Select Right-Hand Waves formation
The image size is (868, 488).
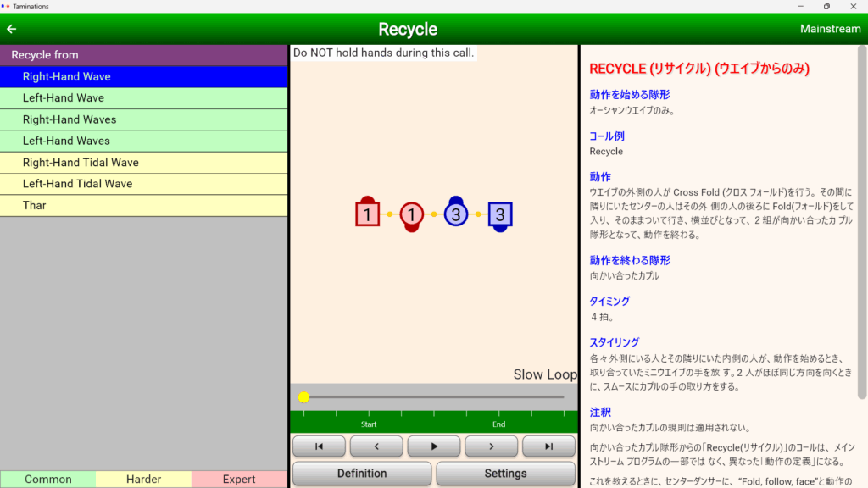tap(144, 119)
